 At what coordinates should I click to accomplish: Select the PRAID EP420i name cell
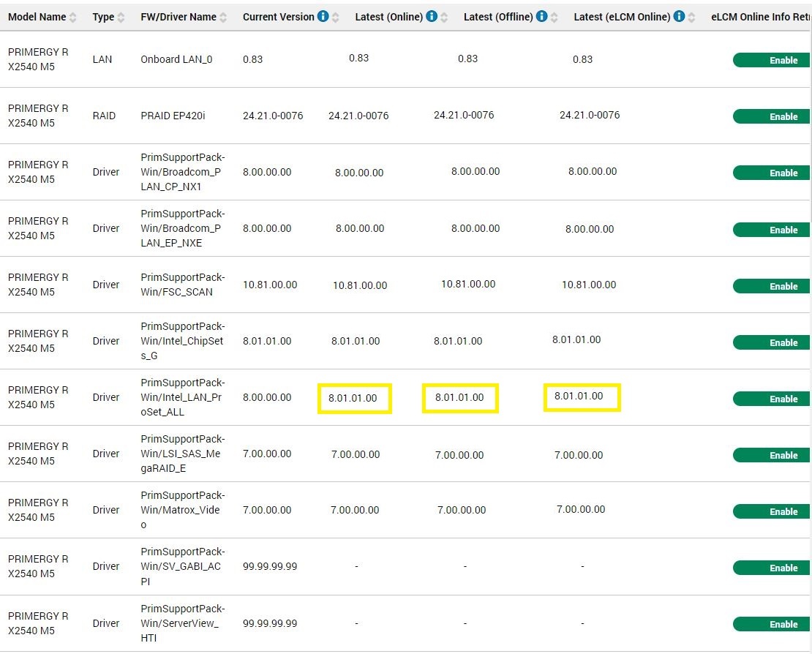pos(173,116)
